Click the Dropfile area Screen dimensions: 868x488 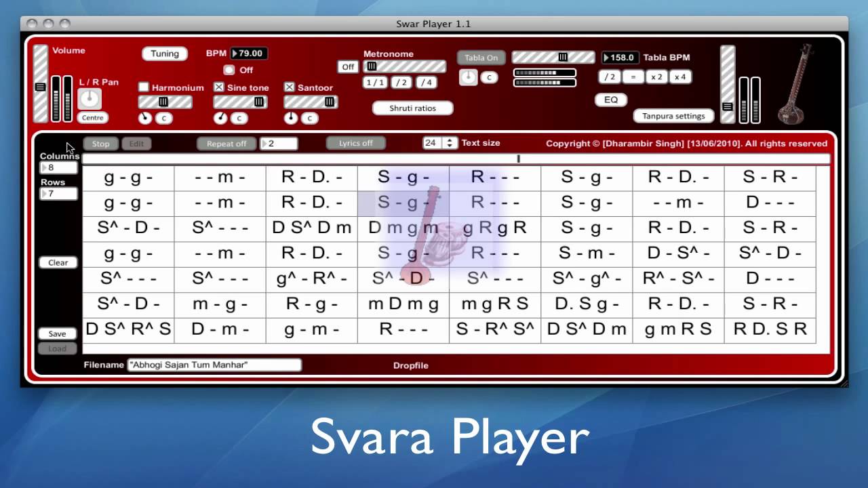tap(411, 365)
